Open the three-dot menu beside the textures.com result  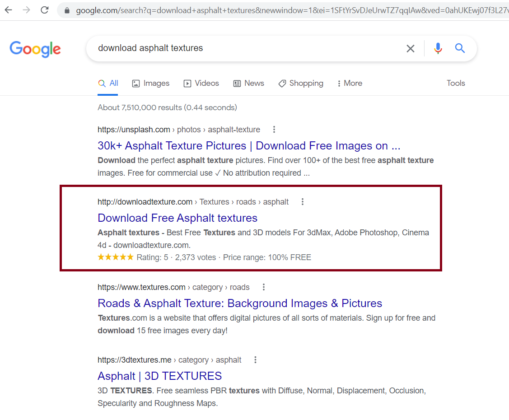click(x=264, y=287)
